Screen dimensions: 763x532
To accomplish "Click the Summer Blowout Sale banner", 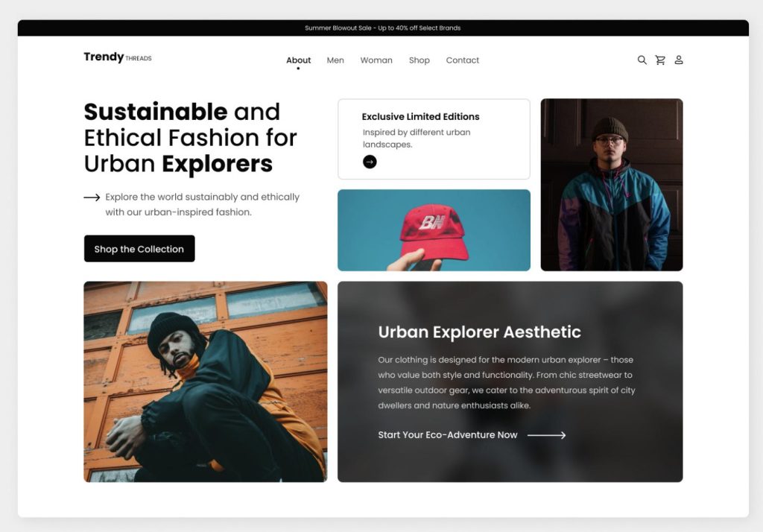I will click(x=383, y=28).
